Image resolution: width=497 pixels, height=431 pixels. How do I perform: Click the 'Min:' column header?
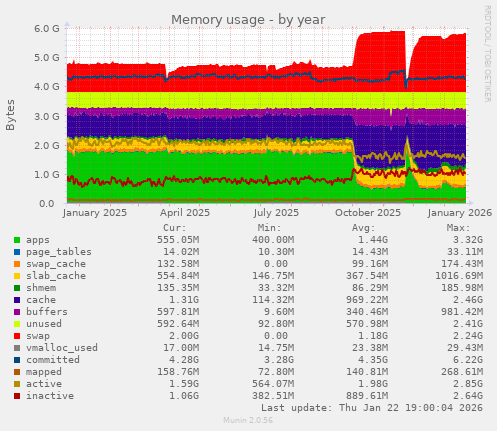[269, 228]
